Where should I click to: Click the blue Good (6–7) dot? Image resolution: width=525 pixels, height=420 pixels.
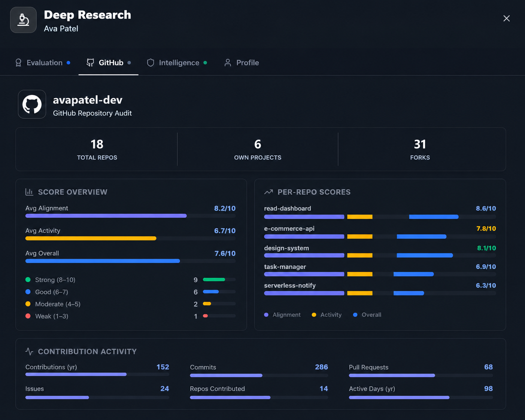[x=28, y=292]
